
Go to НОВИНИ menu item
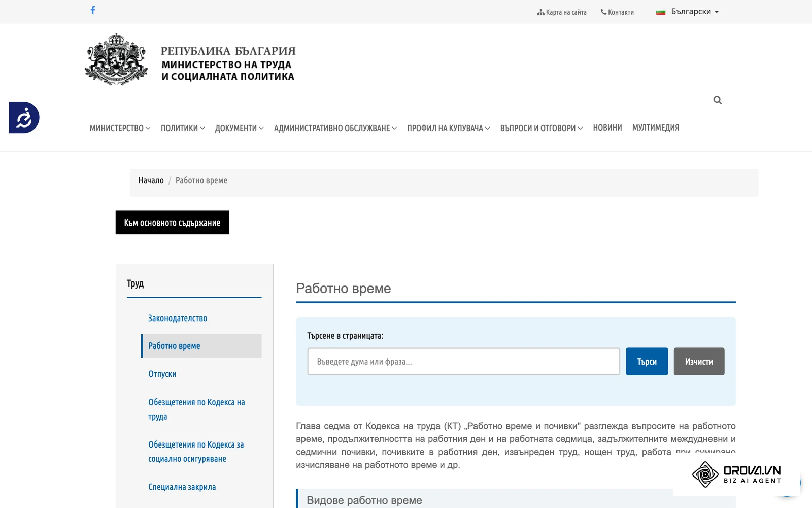coord(607,128)
